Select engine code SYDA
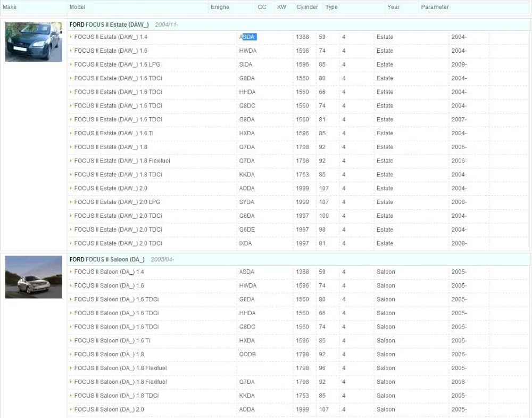This screenshot has width=532, height=418. pyautogui.click(x=246, y=202)
